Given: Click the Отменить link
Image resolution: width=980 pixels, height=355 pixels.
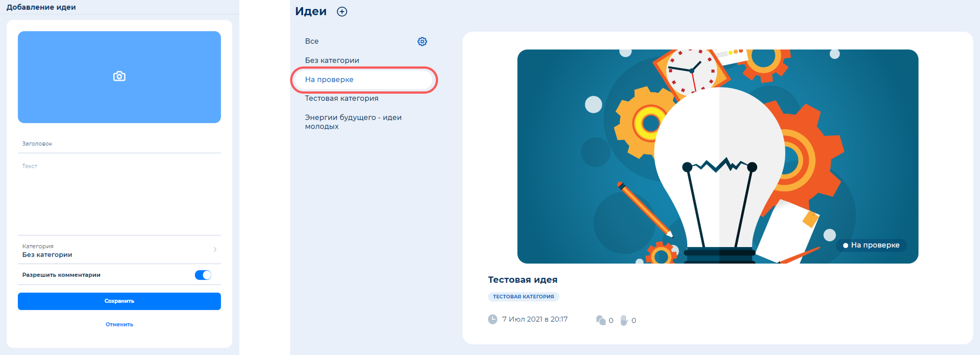Looking at the screenshot, I should click(x=119, y=324).
